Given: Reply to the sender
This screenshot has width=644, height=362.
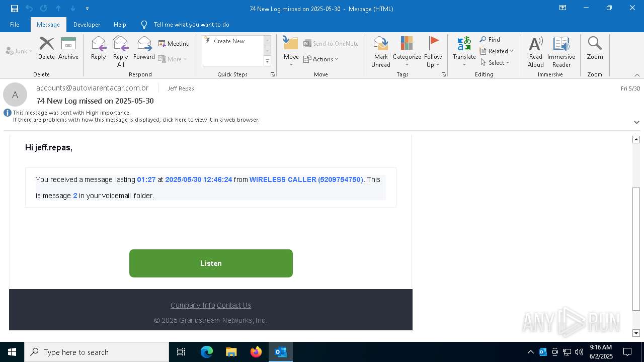Looking at the screenshot, I should coord(99,48).
